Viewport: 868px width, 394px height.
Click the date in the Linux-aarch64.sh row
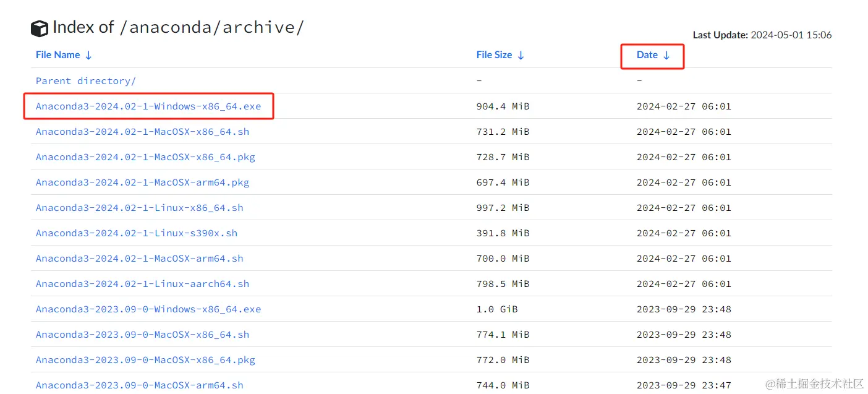[684, 284]
